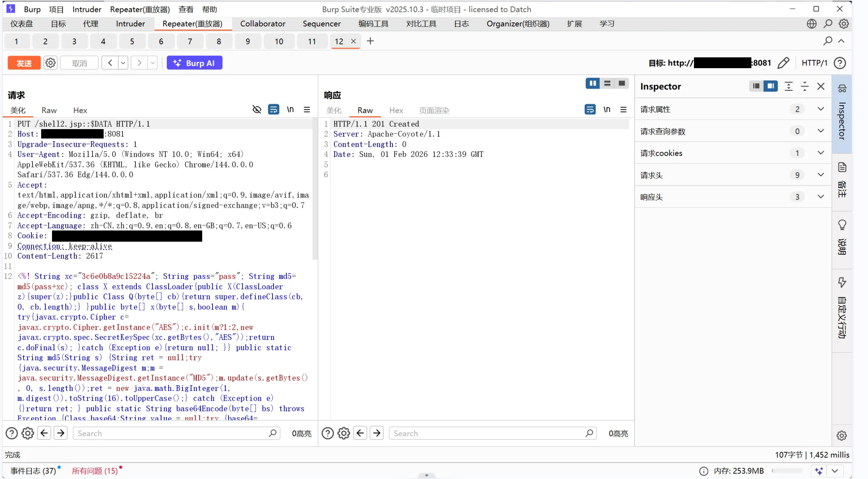Open global search magnifier in top bar

click(x=828, y=24)
